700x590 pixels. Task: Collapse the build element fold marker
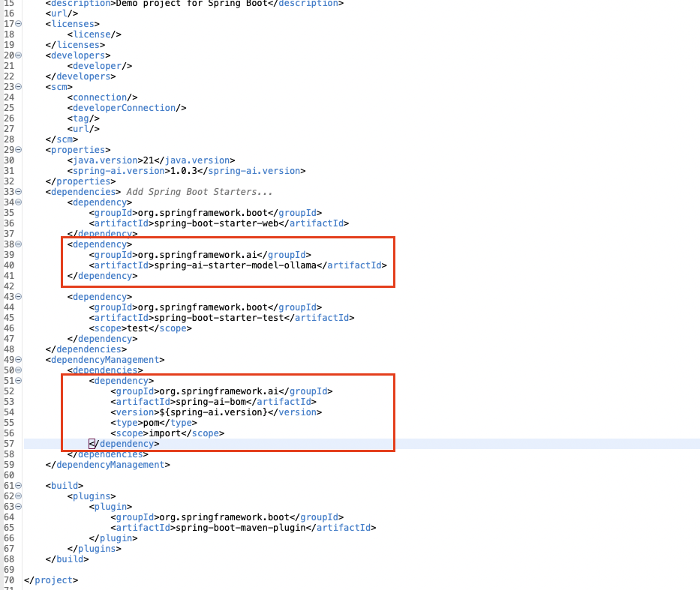coord(19,486)
